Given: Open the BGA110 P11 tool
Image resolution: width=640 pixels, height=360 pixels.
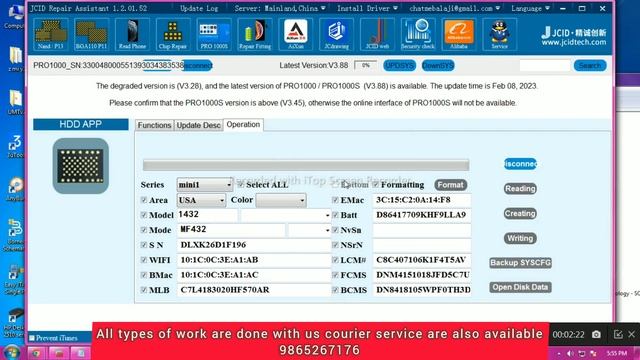Looking at the screenshot, I should pos(91,34).
